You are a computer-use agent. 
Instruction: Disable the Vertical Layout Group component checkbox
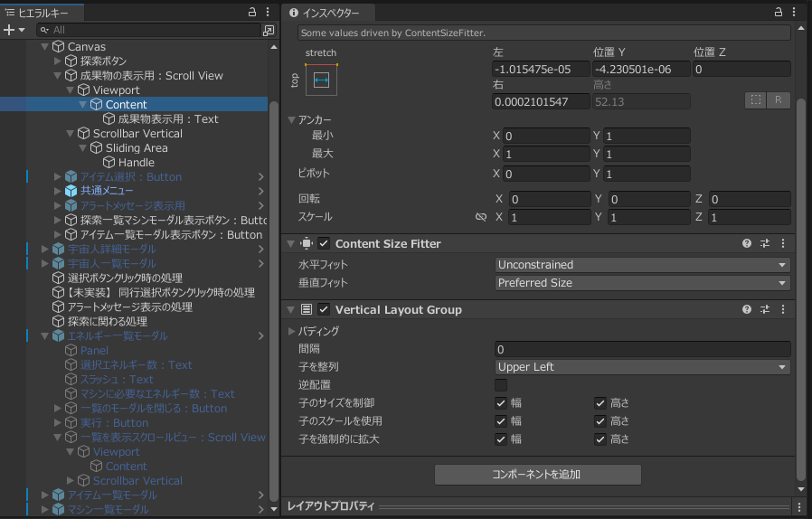point(324,309)
